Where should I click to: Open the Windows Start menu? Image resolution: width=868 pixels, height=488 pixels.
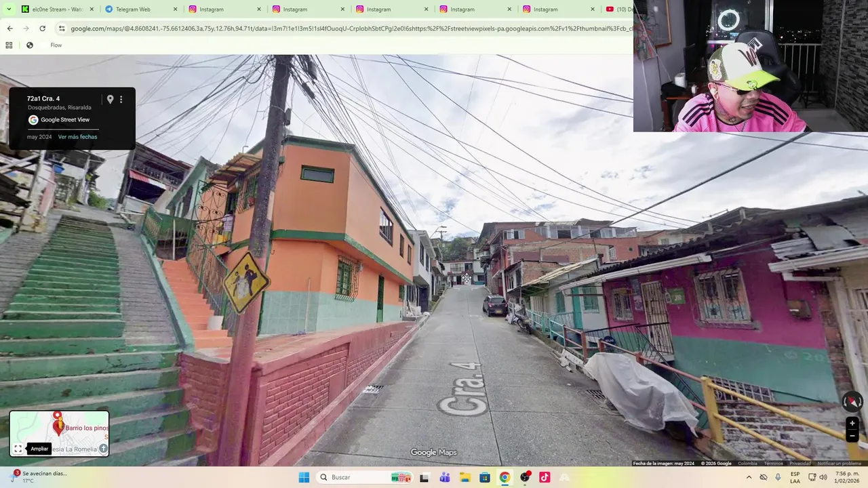[304, 477]
